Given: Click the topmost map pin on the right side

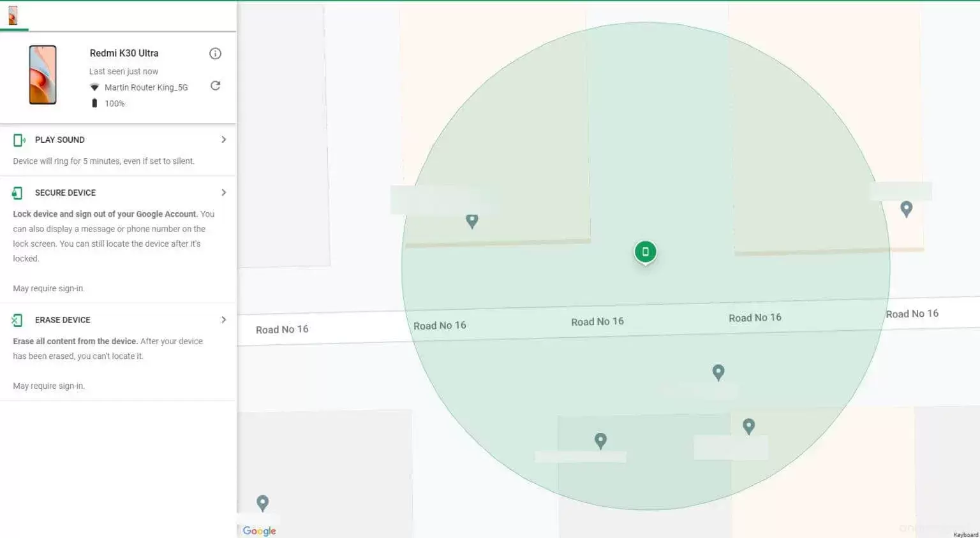Looking at the screenshot, I should coord(907,208).
